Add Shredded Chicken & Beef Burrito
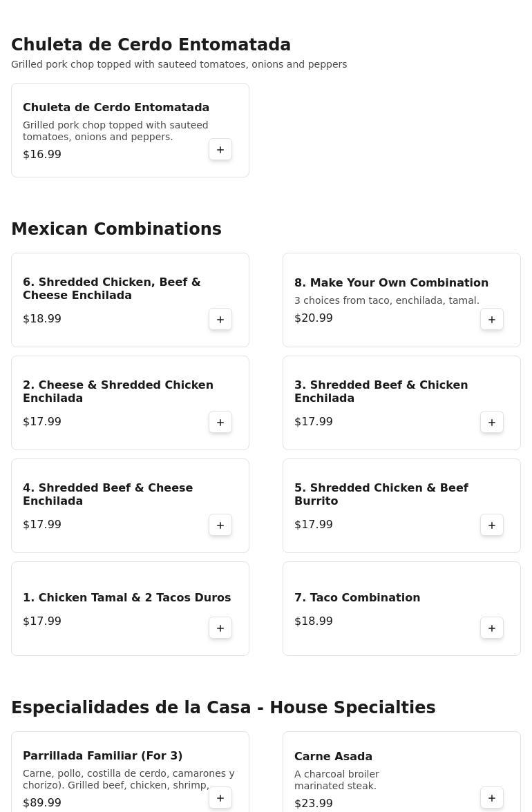This screenshot has height=812, width=532. point(492,525)
